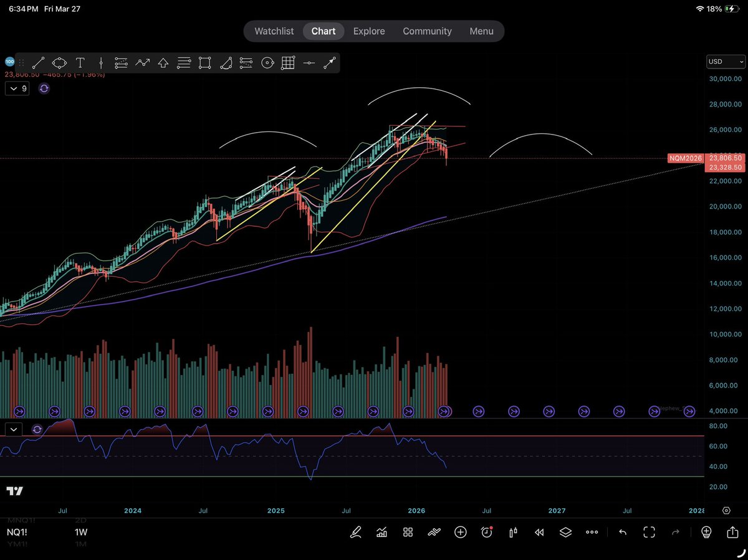Tap the Wi-Fi status icon
Screen dimensions: 748x560
click(700, 9)
